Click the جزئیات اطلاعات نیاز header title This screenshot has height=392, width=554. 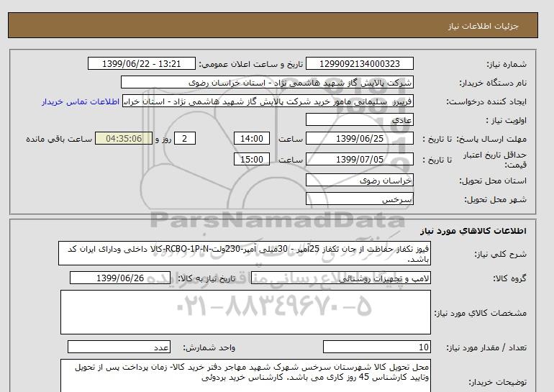pyautogui.click(x=483, y=27)
